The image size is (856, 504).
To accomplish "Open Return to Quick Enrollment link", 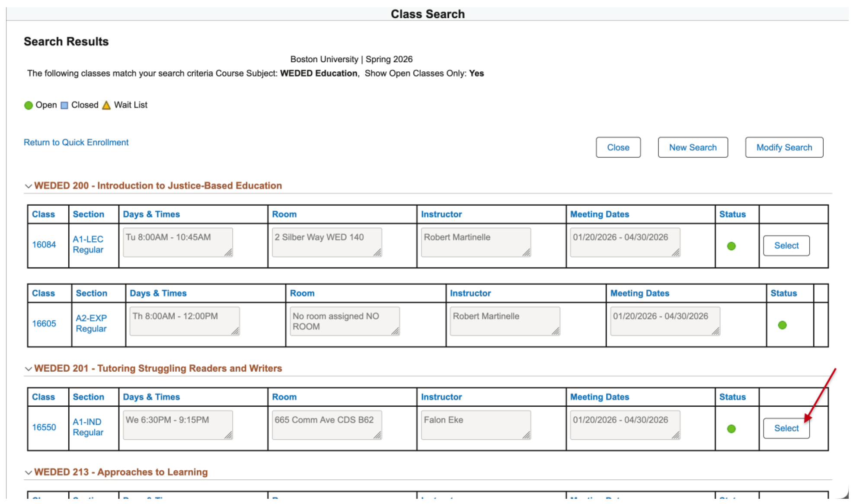I will coord(76,143).
